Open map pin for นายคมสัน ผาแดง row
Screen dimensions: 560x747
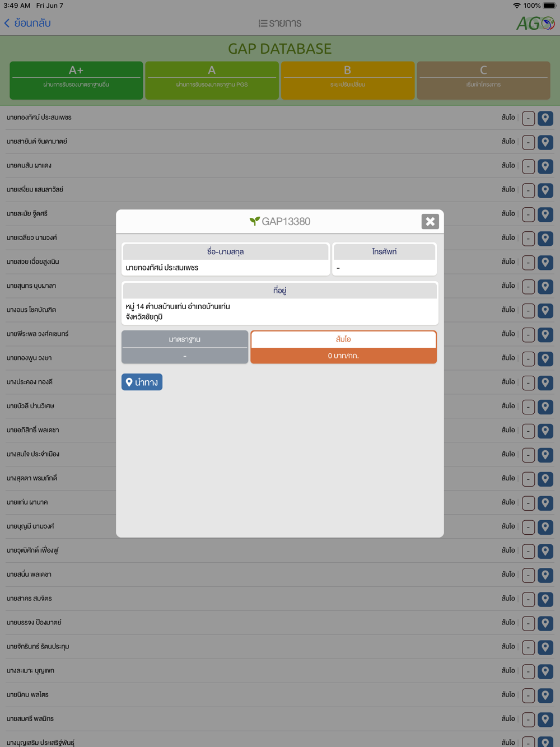pos(545,166)
